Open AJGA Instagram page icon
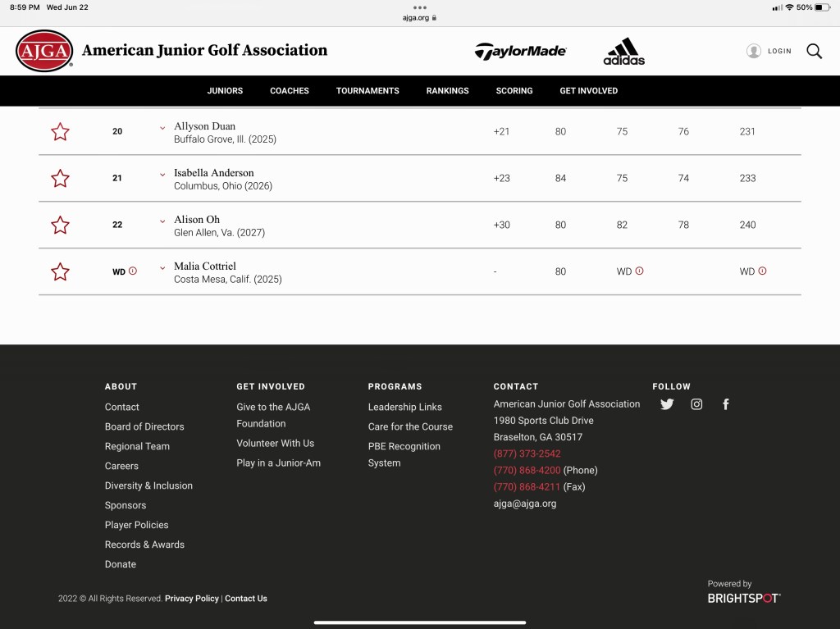Viewport: 840px width, 629px height. [x=696, y=404]
